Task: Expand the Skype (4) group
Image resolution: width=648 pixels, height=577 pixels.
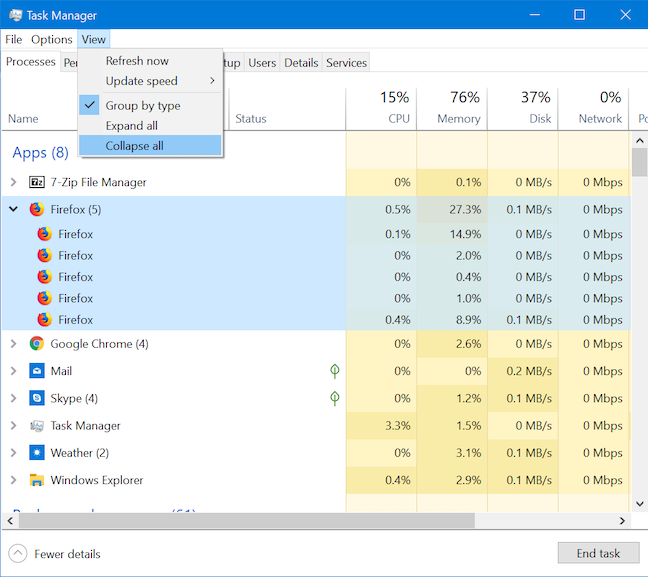Action: pos(13,398)
